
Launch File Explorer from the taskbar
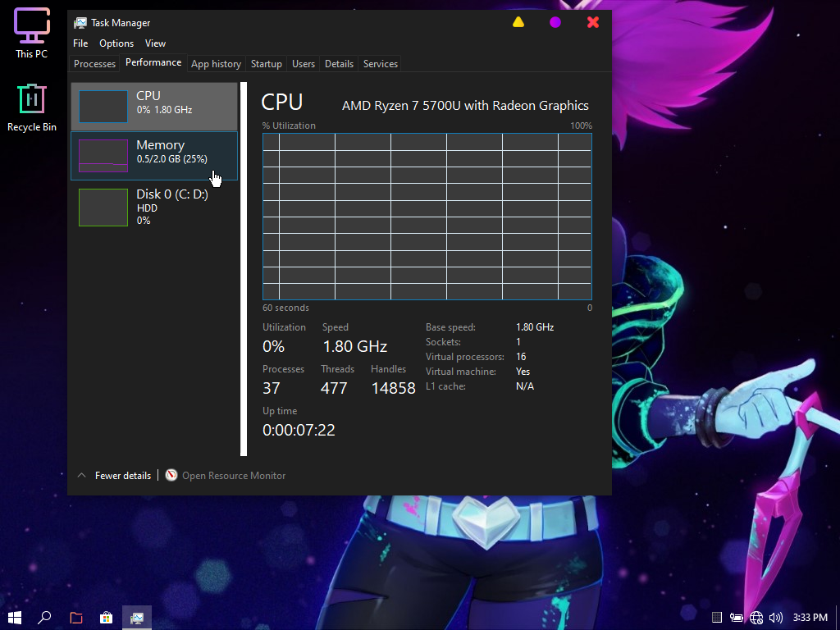pyautogui.click(x=76, y=618)
